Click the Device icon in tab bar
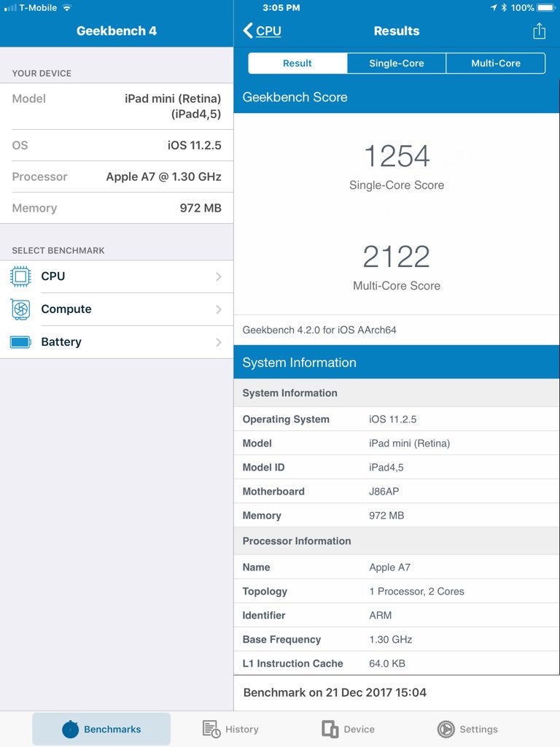 [x=330, y=729]
